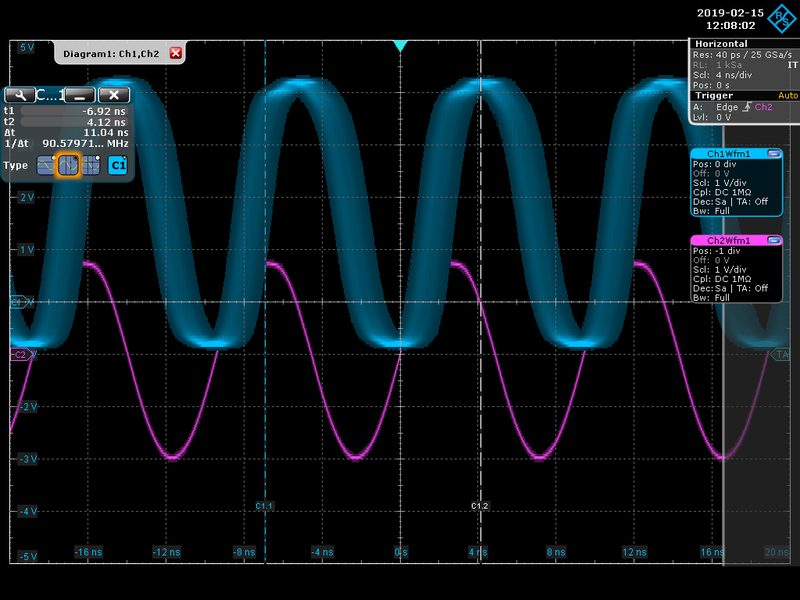Screen dimensions: 800x600
Task: Close the cursor results box
Action: pyautogui.click(x=115, y=94)
